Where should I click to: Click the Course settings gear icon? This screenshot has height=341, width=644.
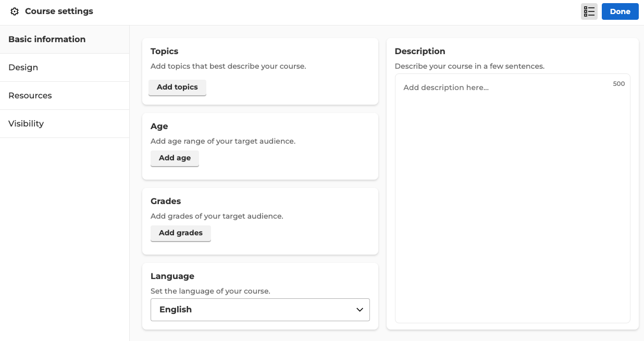(15, 11)
